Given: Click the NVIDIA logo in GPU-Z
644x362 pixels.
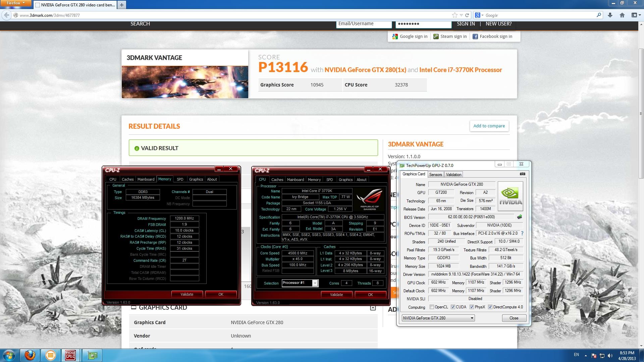Looking at the screenshot, I should pos(511,196).
